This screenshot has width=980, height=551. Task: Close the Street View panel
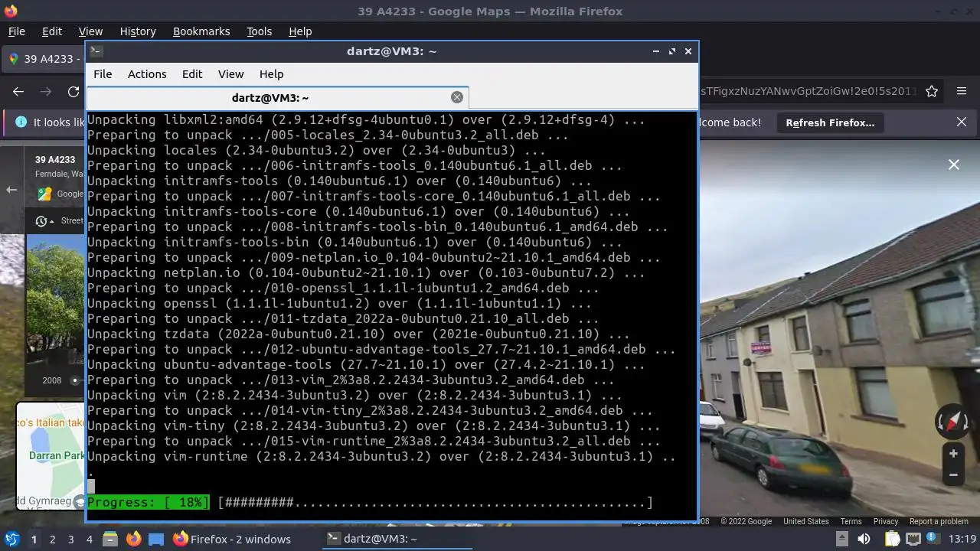[954, 165]
